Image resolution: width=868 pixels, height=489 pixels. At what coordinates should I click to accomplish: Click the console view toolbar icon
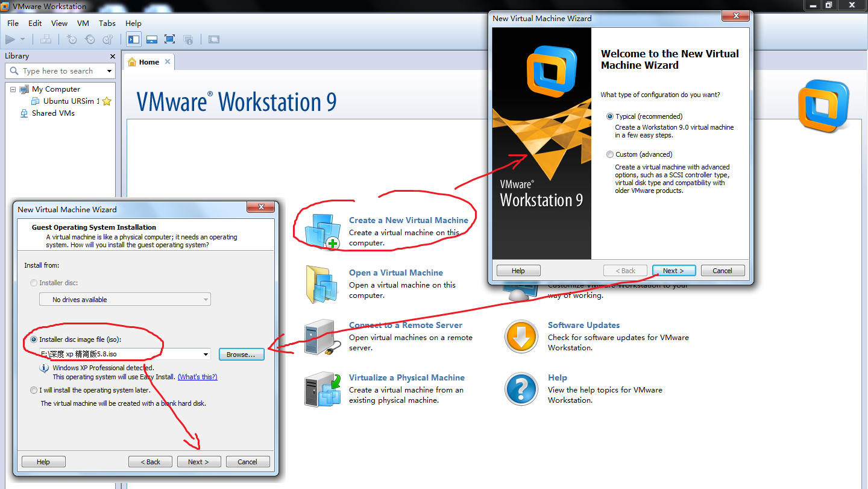tap(214, 39)
